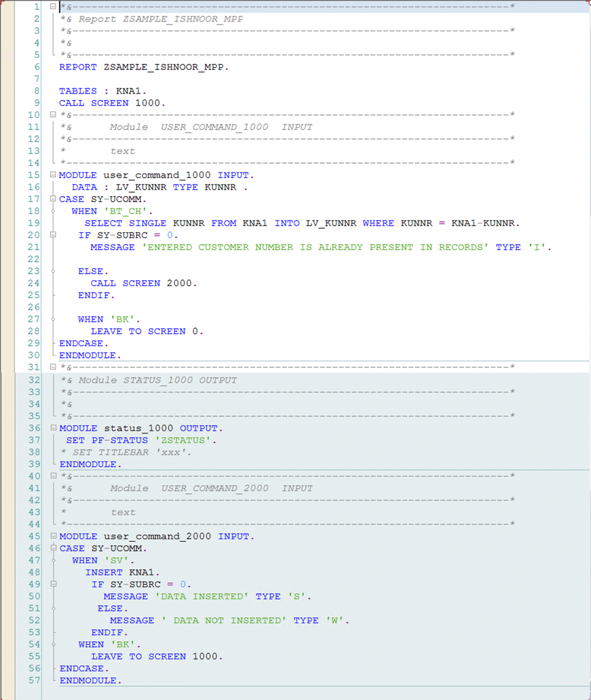The height and width of the screenshot is (700, 591).
Task: Click the commented SET TITLEBAR 'xxx' line
Action: click(x=126, y=452)
